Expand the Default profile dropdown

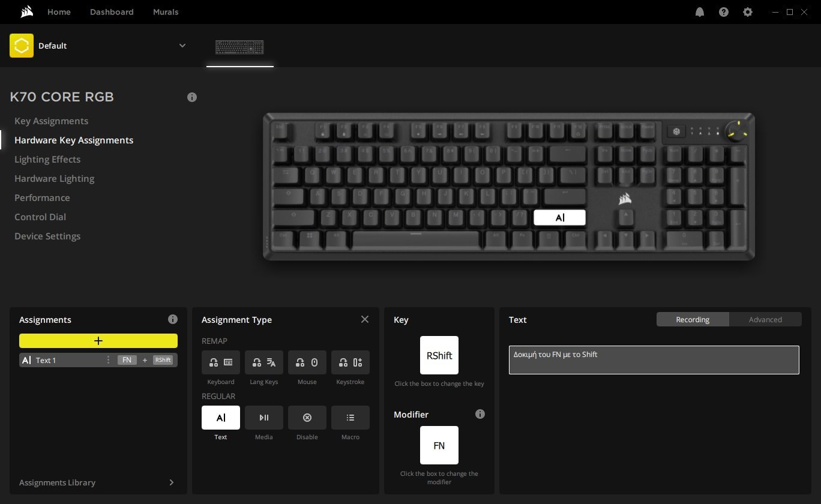[182, 46]
